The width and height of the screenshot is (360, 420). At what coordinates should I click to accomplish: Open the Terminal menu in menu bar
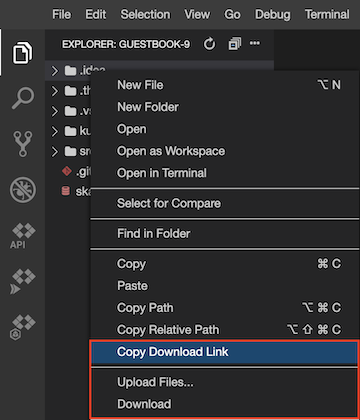pyautogui.click(x=327, y=14)
